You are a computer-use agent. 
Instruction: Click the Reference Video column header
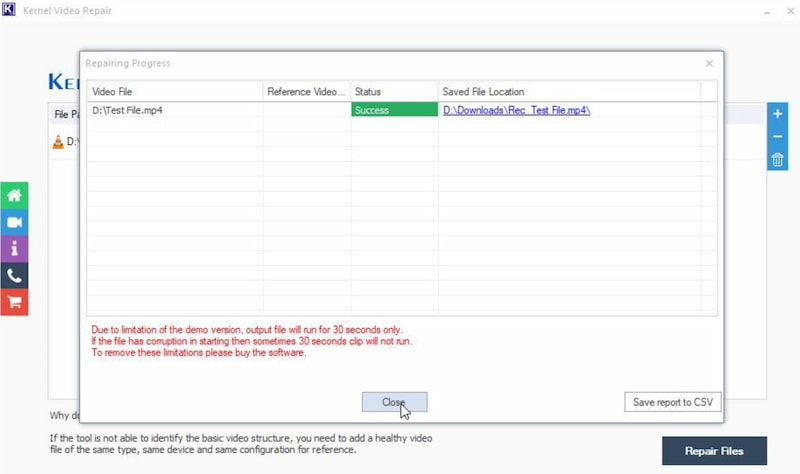click(x=306, y=92)
